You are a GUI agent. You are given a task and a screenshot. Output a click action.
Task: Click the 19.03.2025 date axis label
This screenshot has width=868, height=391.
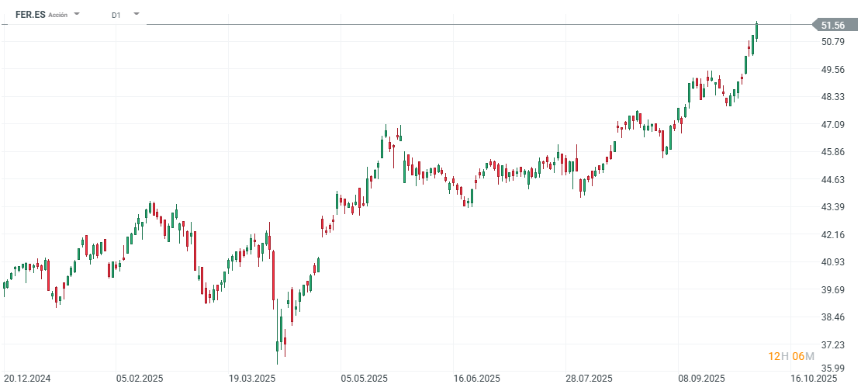click(x=252, y=379)
